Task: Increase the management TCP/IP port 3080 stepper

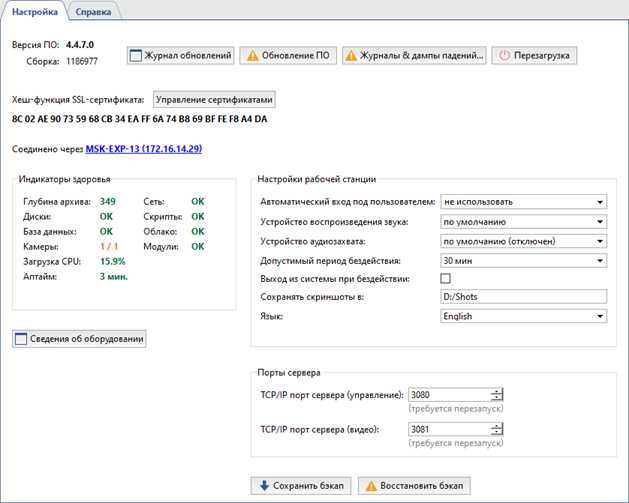Action: click(497, 391)
